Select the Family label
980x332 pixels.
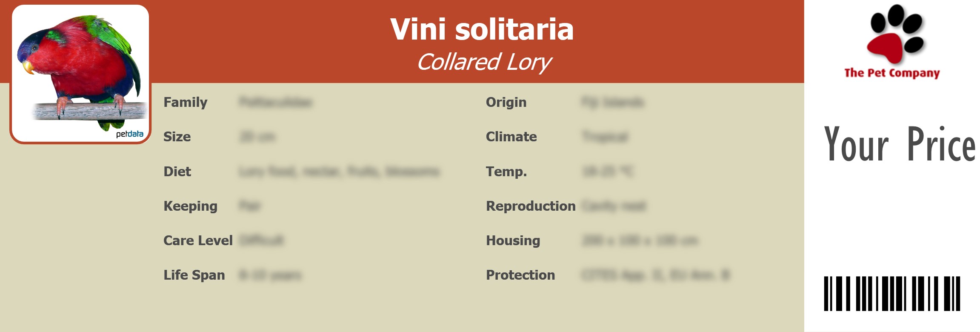pyautogui.click(x=185, y=103)
